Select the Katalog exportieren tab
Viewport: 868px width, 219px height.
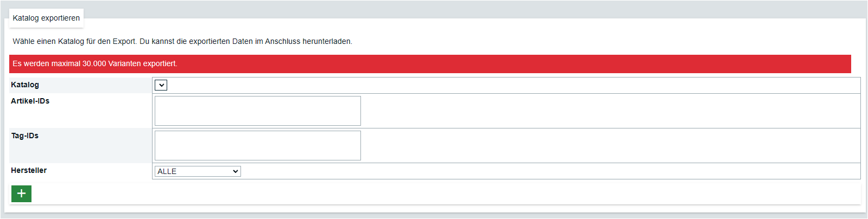[46, 18]
